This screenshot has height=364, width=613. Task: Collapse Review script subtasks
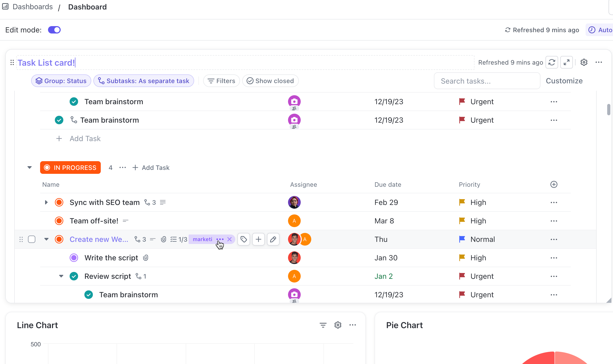click(61, 276)
